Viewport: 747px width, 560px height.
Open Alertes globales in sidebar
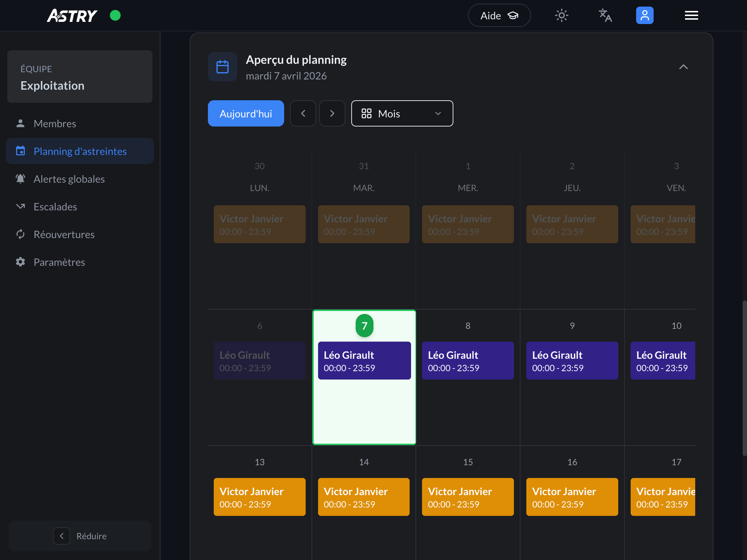point(69,179)
